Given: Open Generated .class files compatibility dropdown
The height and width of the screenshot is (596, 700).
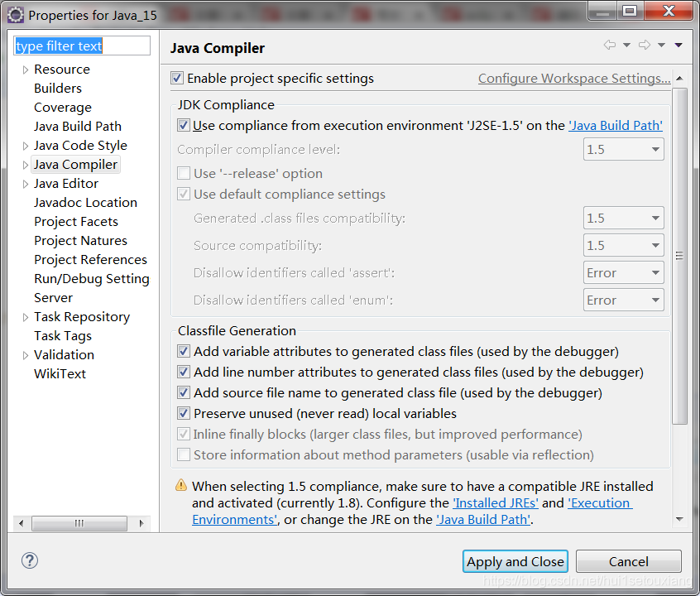Looking at the screenshot, I should 623,218.
